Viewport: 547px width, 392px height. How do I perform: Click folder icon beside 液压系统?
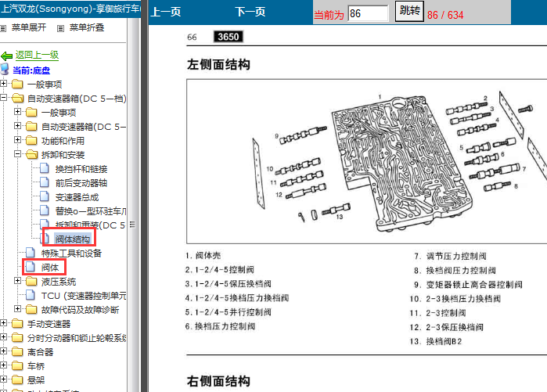(31, 281)
